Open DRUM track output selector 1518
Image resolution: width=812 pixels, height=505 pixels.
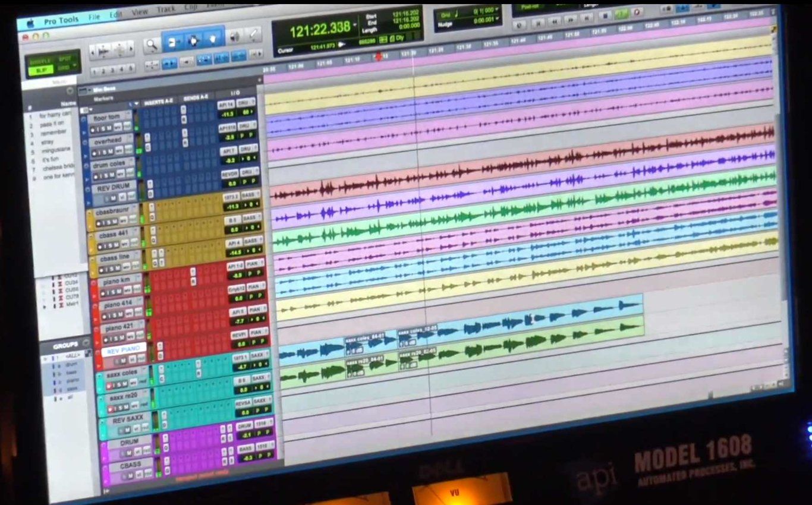pos(264,424)
